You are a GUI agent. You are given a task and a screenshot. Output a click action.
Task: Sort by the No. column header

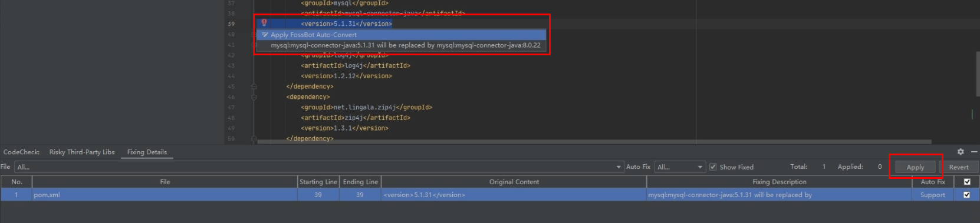(x=17, y=182)
